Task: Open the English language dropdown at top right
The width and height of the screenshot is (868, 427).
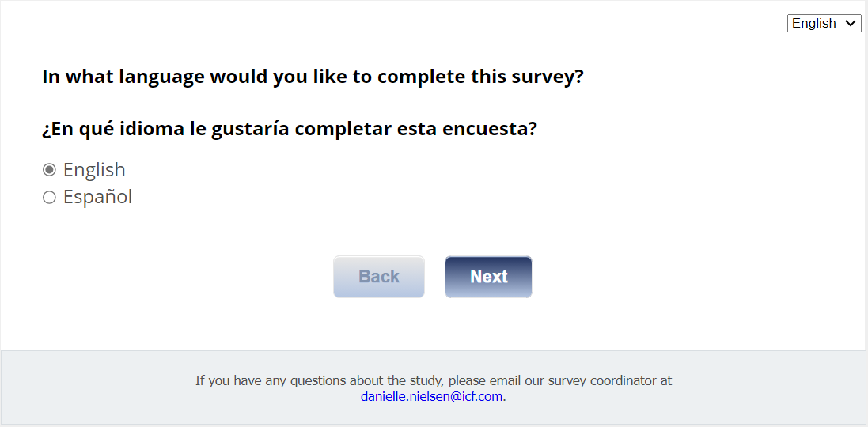Action: pyautogui.click(x=823, y=24)
